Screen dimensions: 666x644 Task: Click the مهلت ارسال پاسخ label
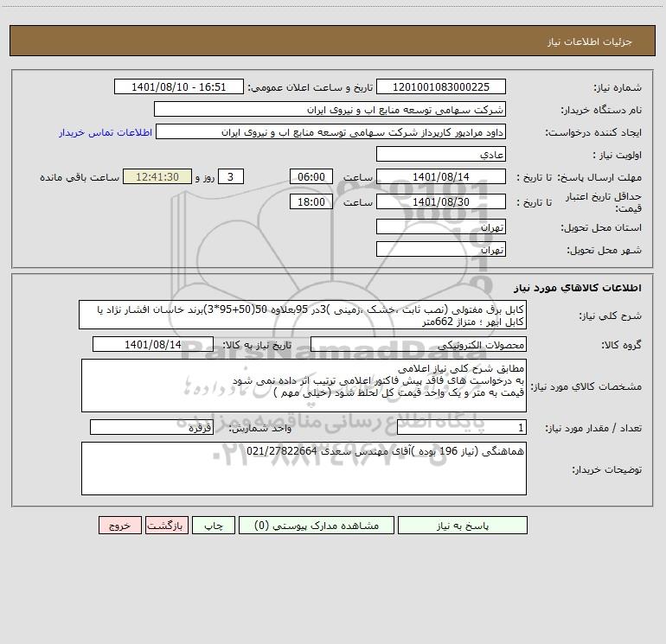pyautogui.click(x=599, y=177)
